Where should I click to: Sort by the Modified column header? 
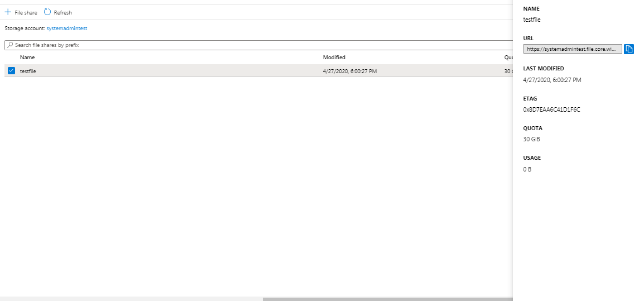[334, 58]
